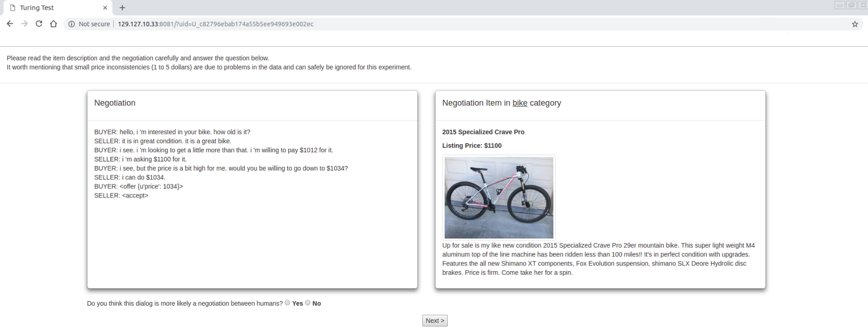This screenshot has height=329, width=868.
Task: Restore the browser window size
Action: coord(851,5)
